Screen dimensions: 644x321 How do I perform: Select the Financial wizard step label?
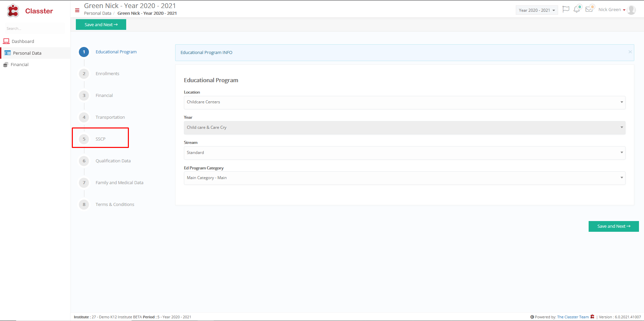[x=104, y=96]
